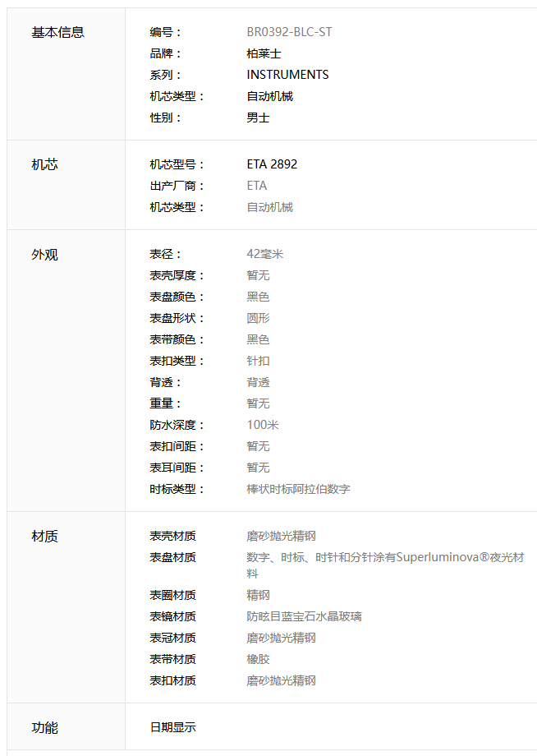537x756 pixels.
Task: Click the hour marker value 棒状时标阿拉伯数字
Action: click(299, 489)
